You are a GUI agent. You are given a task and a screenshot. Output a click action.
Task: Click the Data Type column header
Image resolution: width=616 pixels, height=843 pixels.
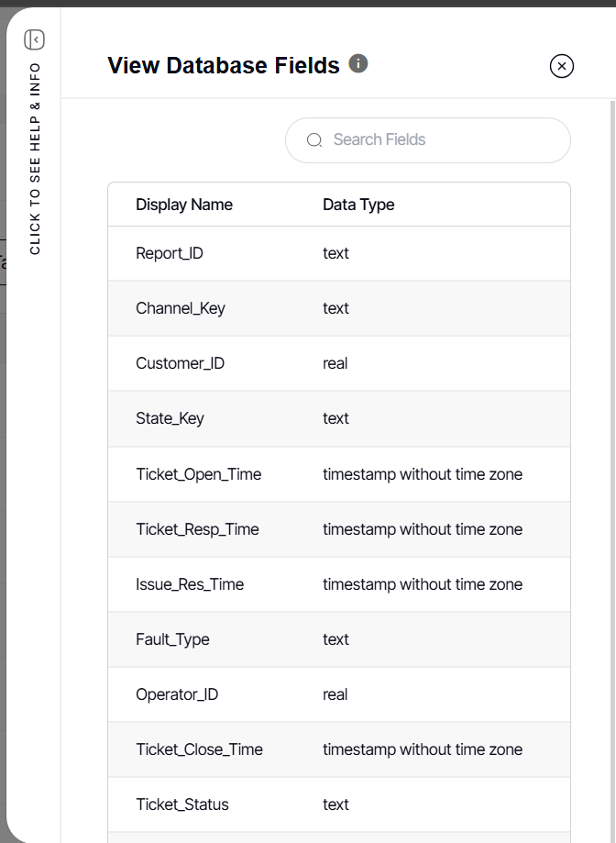[358, 204]
